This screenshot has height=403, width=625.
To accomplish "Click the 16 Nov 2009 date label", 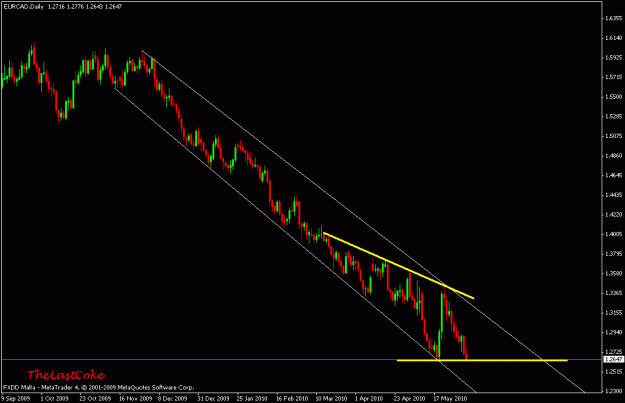I will [136, 398].
